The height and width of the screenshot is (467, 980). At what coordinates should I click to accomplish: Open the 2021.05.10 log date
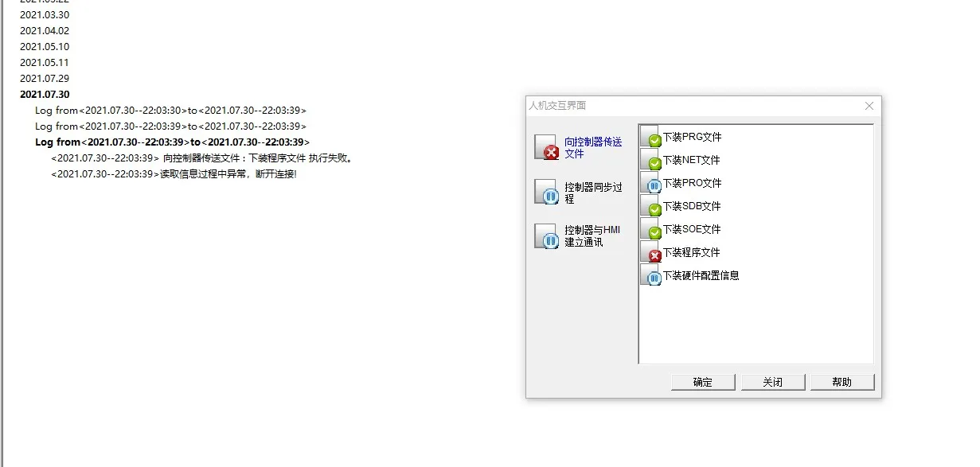pyautogui.click(x=45, y=46)
